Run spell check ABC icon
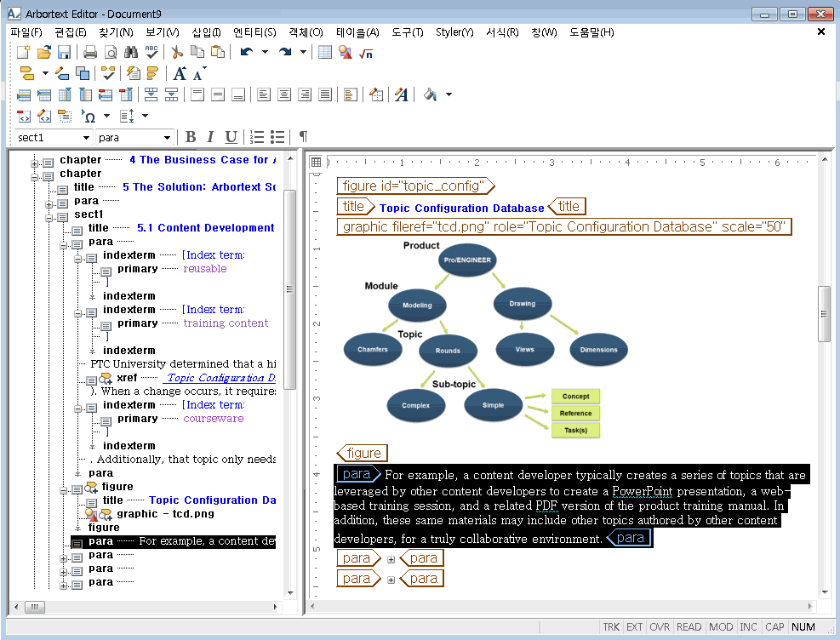Viewport: 840px width, 640px height. pos(151,52)
